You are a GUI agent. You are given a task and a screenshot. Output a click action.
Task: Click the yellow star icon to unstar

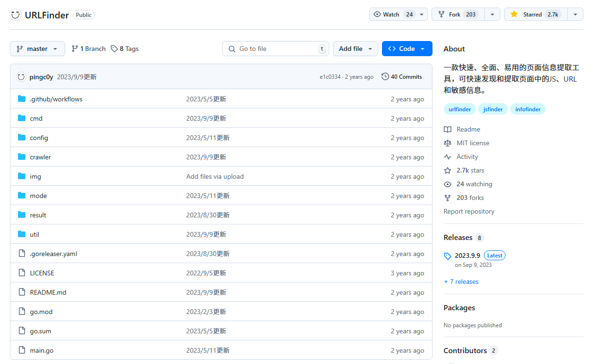[514, 14]
